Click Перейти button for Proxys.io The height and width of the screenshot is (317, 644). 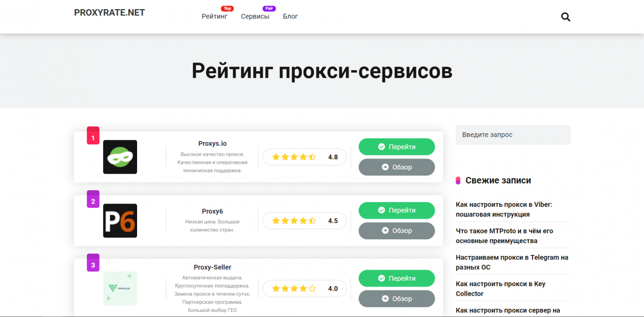coord(397,147)
